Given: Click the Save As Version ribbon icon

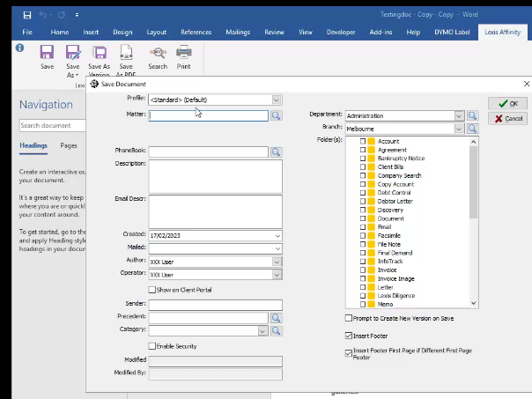Looking at the screenshot, I should pos(100,54).
